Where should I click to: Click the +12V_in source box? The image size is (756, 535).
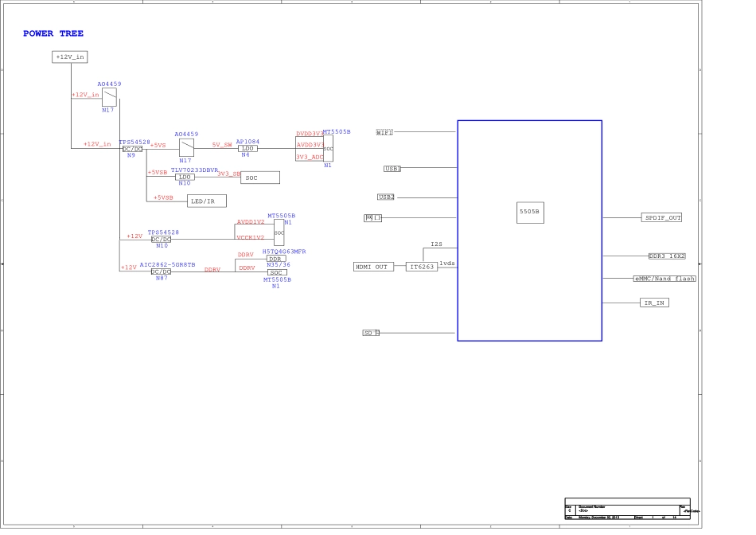click(70, 57)
